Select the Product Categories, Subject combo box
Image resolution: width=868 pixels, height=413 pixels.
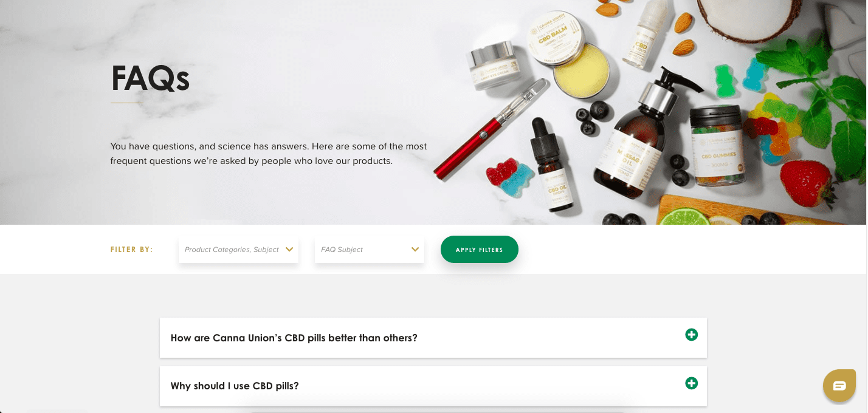238,250
